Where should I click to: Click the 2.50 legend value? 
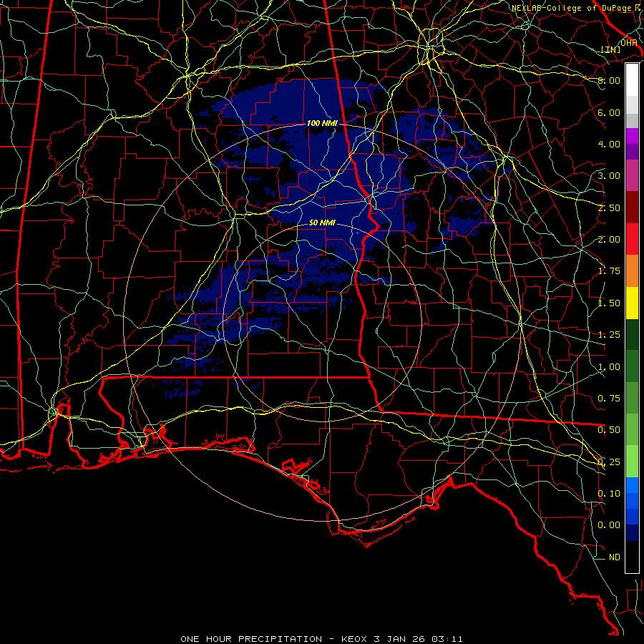coord(609,208)
